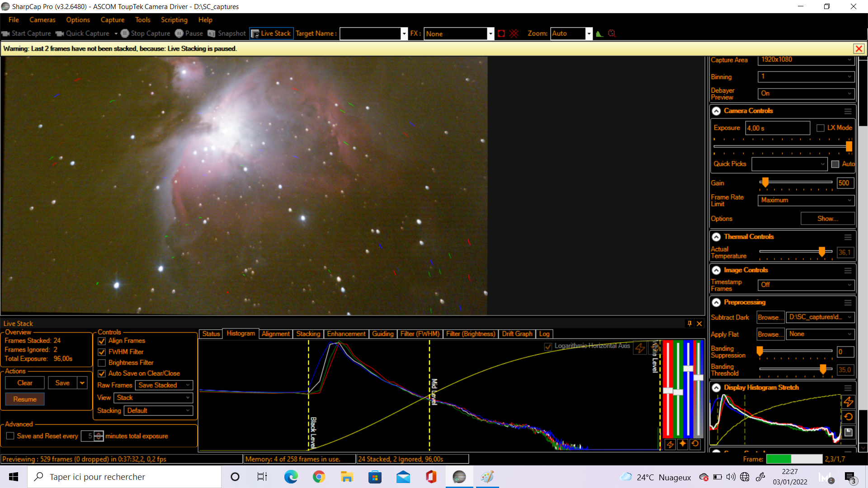Click the star color-balance button below RGB sliders
868x488 pixels.
point(683,444)
